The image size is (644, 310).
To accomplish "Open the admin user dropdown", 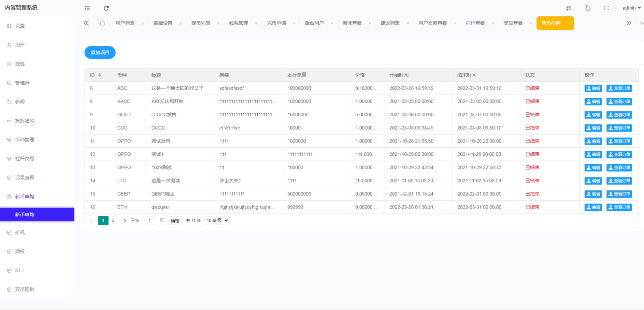I will [x=631, y=8].
